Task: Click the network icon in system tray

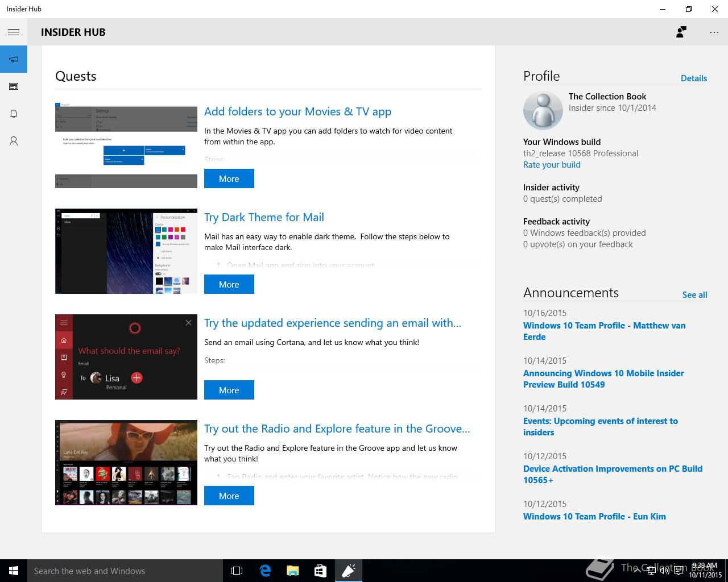Action: click(652, 571)
